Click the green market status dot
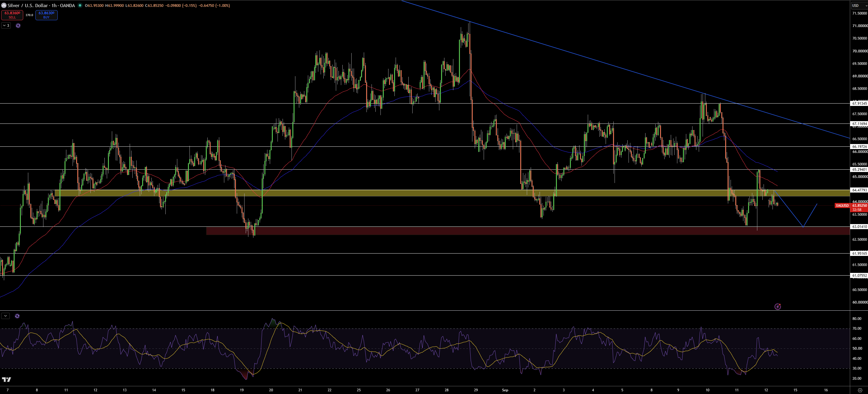This screenshot has width=868, height=394. (x=80, y=5)
